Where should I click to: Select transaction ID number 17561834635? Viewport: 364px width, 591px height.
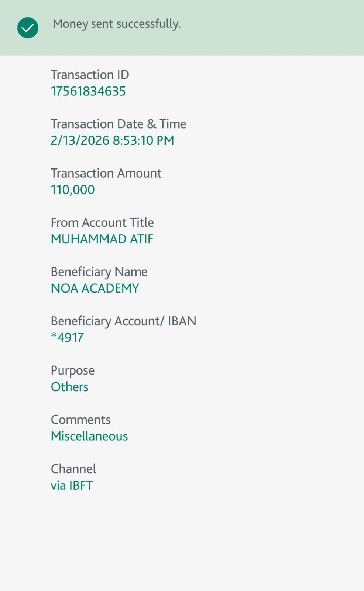[x=88, y=91]
